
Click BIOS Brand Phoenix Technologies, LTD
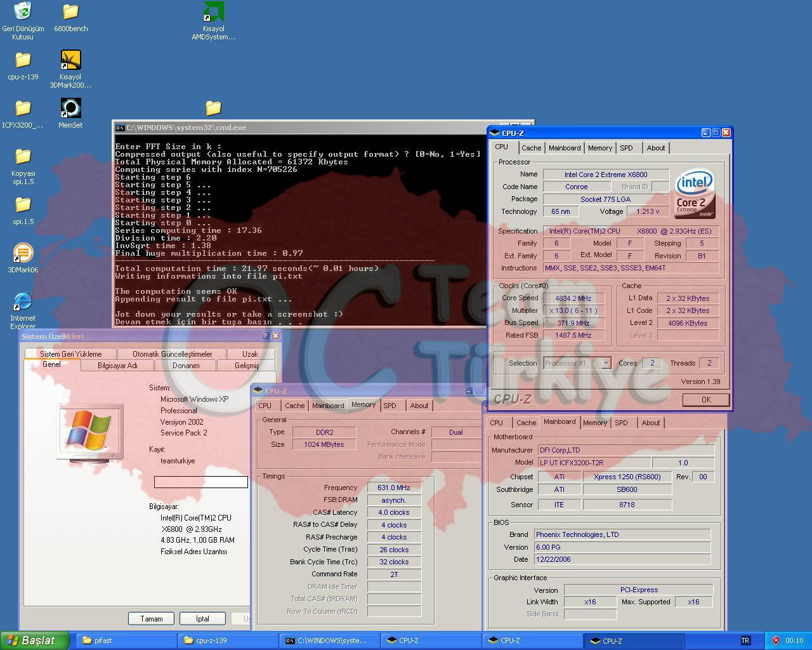click(622, 534)
